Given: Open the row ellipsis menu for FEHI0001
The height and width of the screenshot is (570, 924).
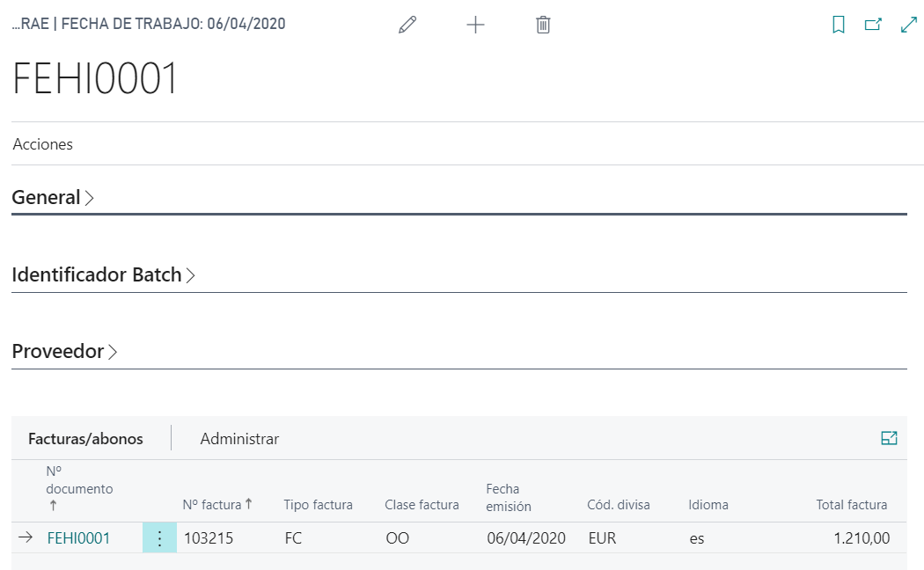Looking at the screenshot, I should point(158,537).
